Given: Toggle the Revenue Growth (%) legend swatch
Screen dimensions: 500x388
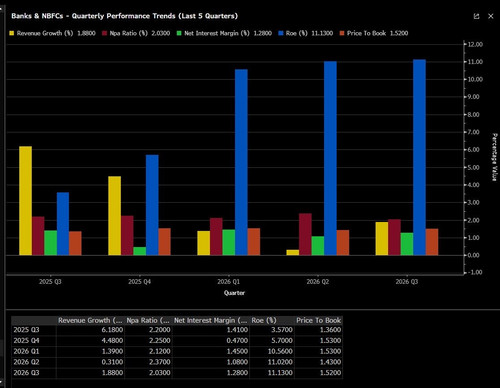Looking at the screenshot, I should click(12, 33).
